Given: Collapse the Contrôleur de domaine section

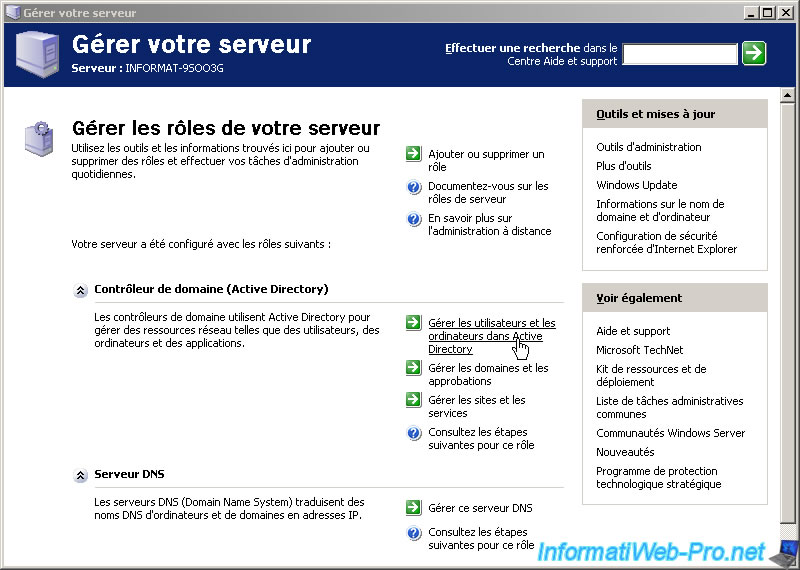Looking at the screenshot, I should (80, 290).
